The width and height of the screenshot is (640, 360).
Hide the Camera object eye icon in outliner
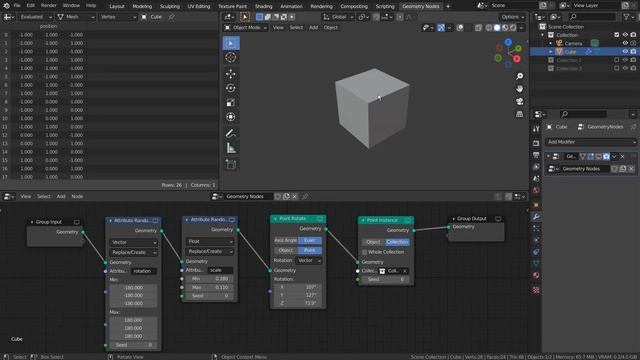click(625, 43)
